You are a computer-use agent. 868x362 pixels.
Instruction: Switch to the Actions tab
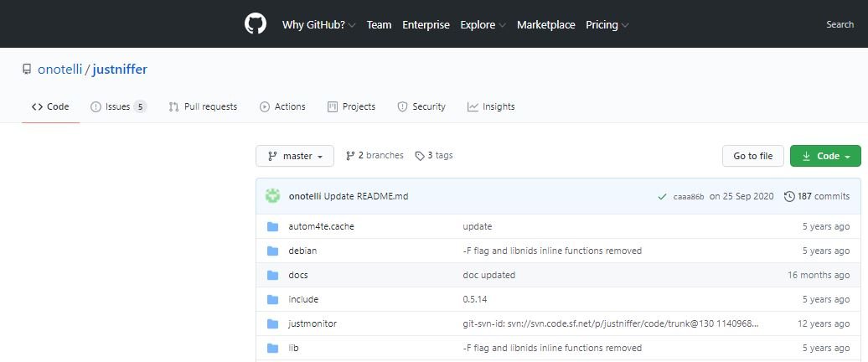coord(282,106)
